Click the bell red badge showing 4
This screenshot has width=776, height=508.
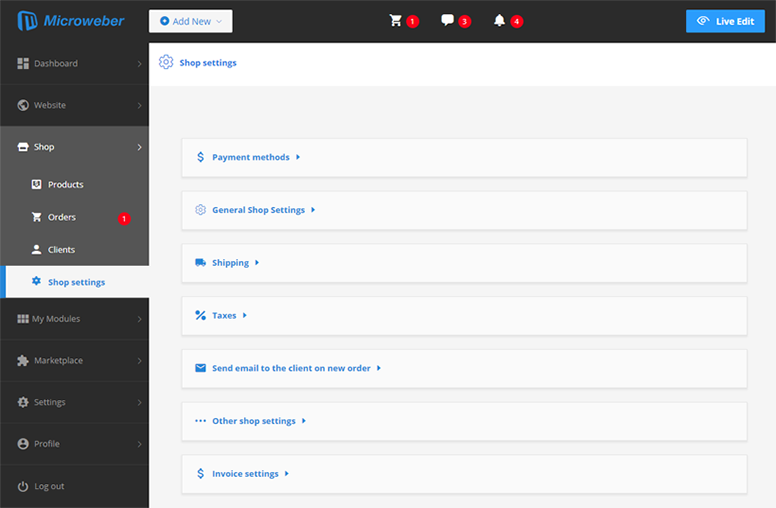click(x=517, y=22)
